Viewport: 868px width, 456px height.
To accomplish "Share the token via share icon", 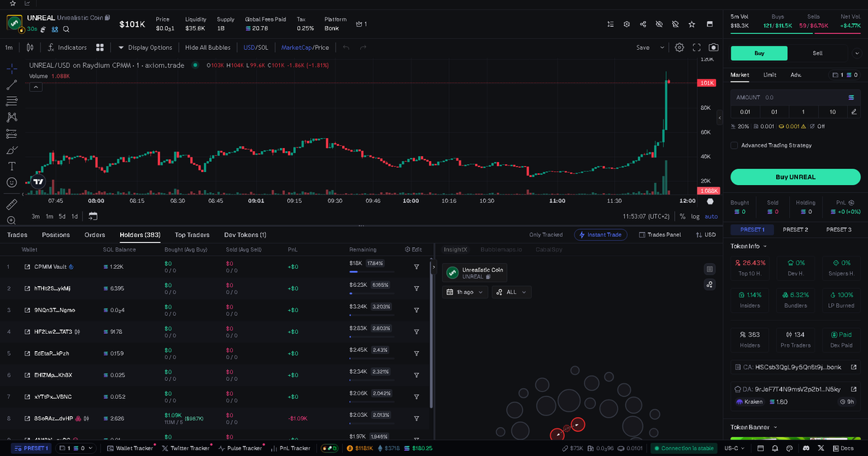I will [x=643, y=24].
